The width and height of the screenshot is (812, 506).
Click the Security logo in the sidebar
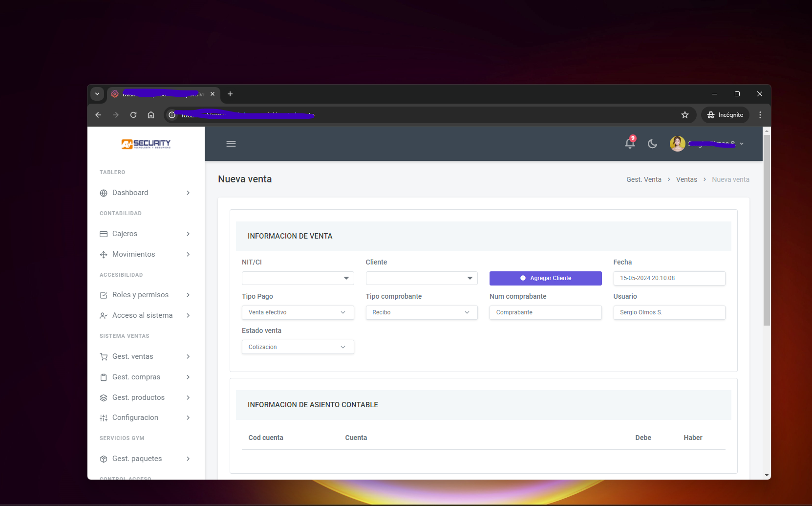point(146,144)
